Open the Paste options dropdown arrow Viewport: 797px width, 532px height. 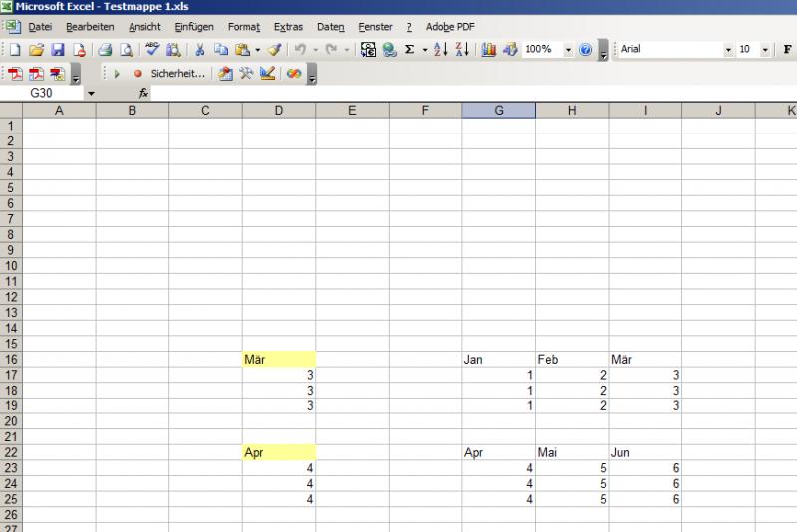258,50
